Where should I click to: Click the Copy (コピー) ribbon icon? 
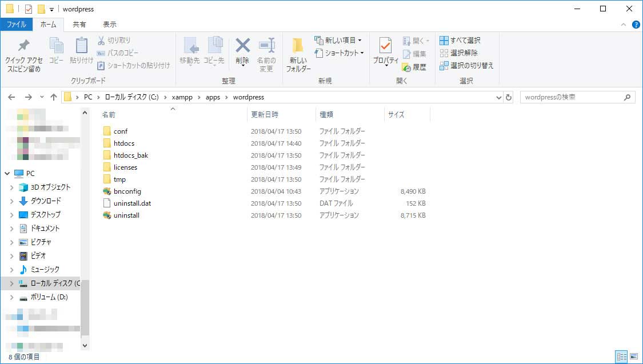coord(56,46)
